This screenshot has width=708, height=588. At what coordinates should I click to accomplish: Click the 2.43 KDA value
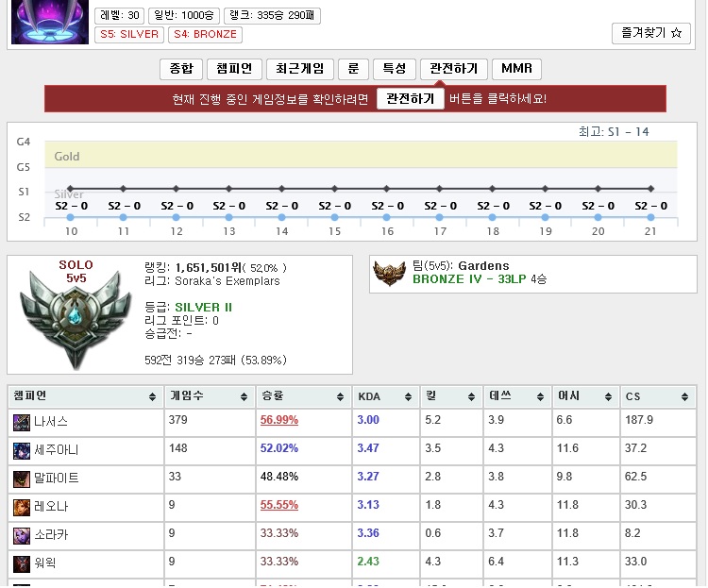[368, 562]
